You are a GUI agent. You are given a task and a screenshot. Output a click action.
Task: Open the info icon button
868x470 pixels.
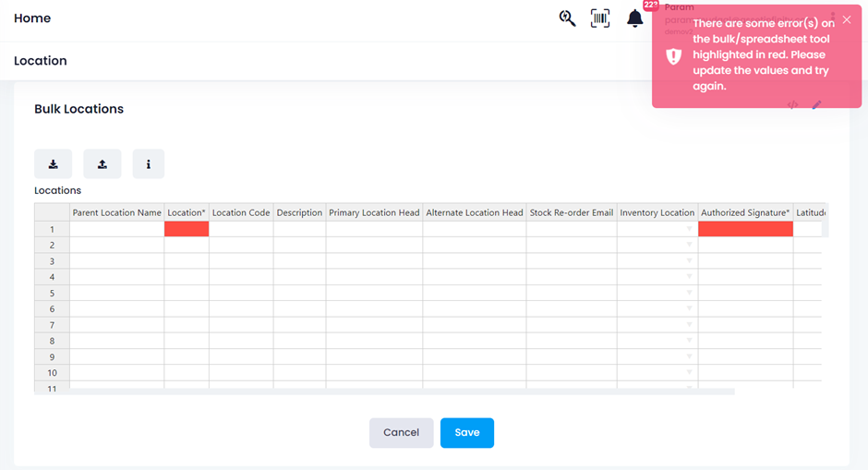149,163
